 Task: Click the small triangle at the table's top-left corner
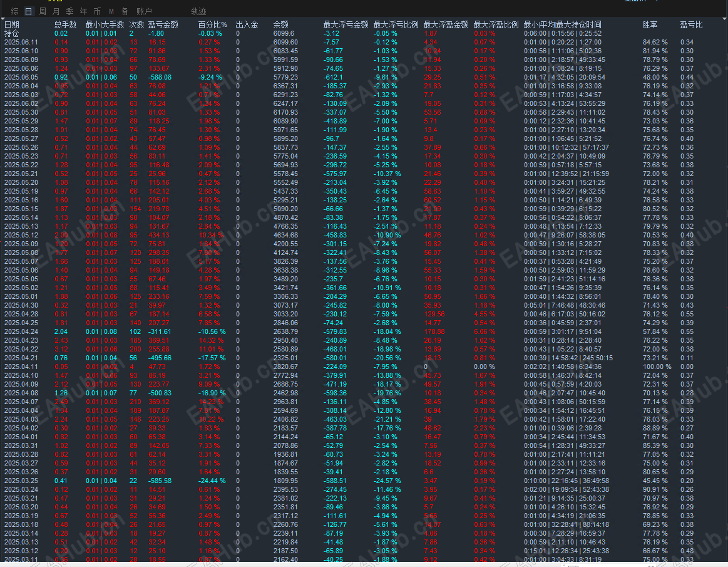tap(3, 19)
